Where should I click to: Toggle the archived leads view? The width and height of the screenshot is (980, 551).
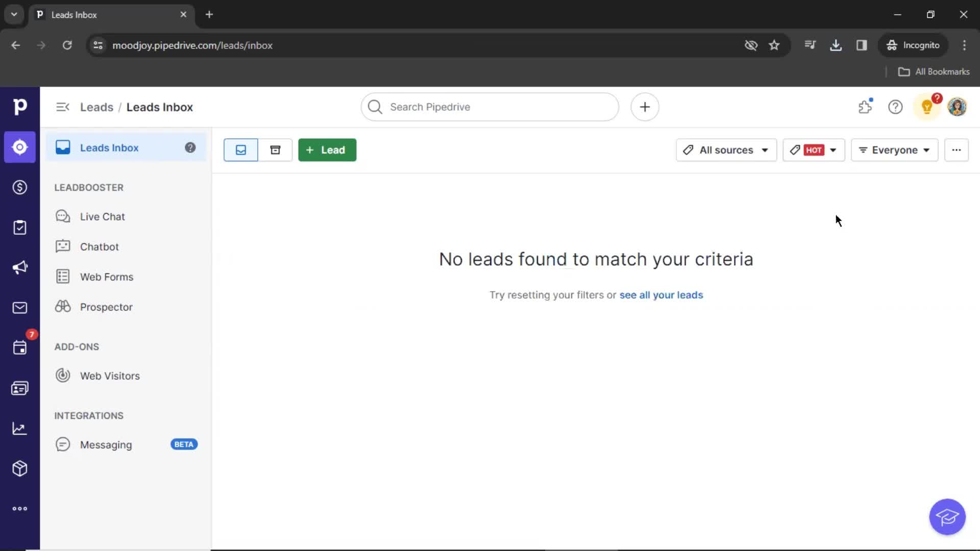pos(275,149)
